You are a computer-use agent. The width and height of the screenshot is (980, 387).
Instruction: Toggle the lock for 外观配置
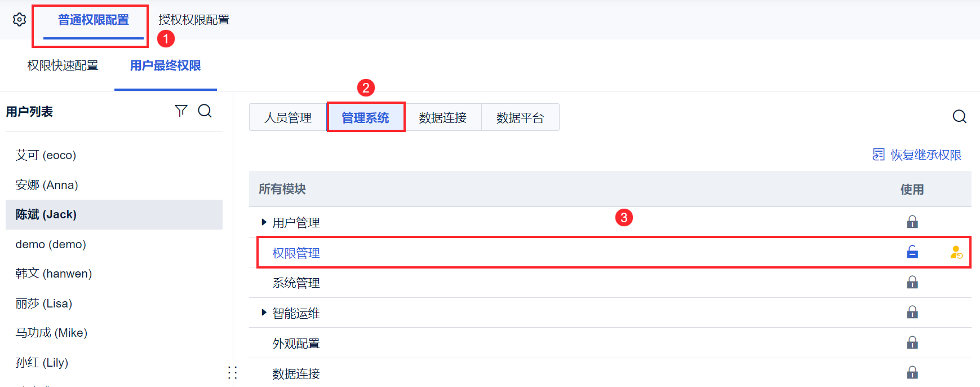click(x=912, y=343)
